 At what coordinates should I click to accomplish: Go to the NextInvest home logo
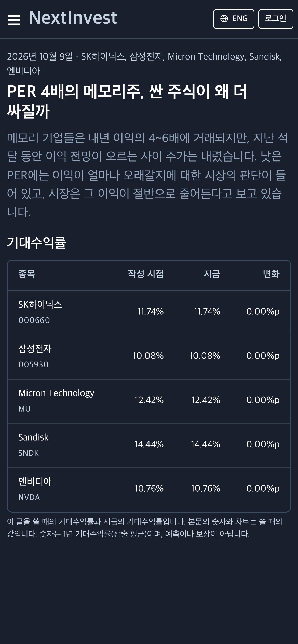coord(73,18)
